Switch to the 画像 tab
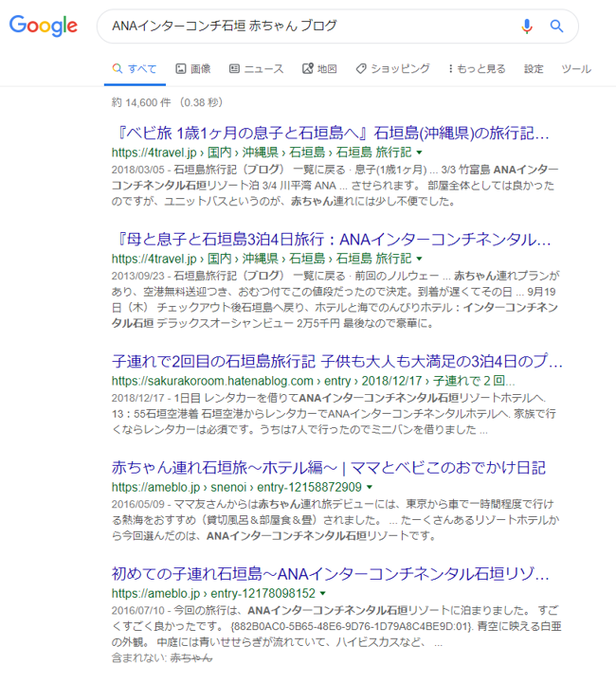 [x=193, y=69]
